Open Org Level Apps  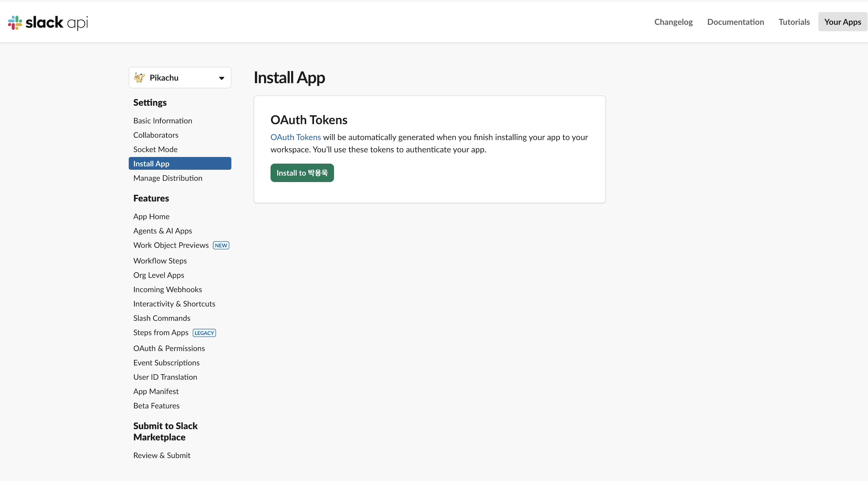pos(159,275)
